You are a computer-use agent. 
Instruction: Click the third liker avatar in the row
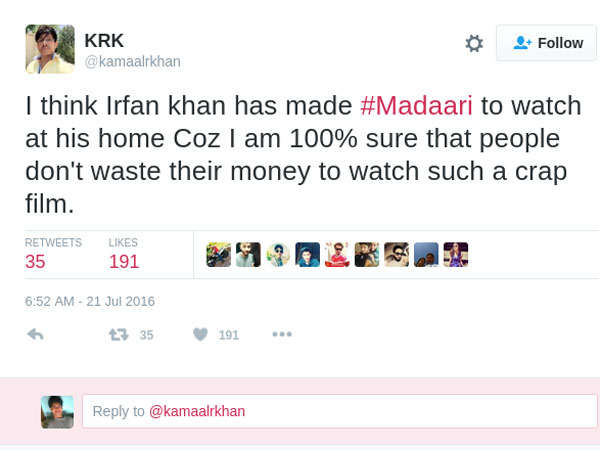tap(278, 255)
